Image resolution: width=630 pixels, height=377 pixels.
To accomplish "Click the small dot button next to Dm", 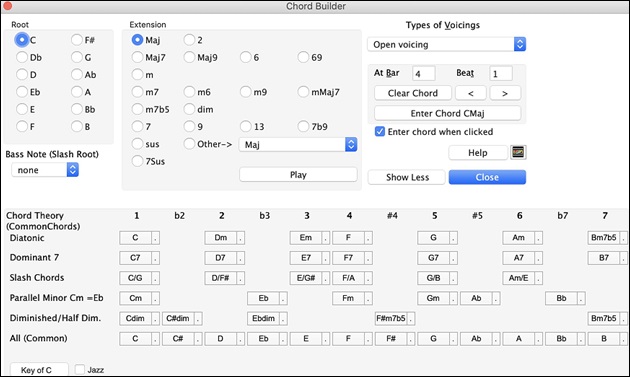I will point(240,238).
